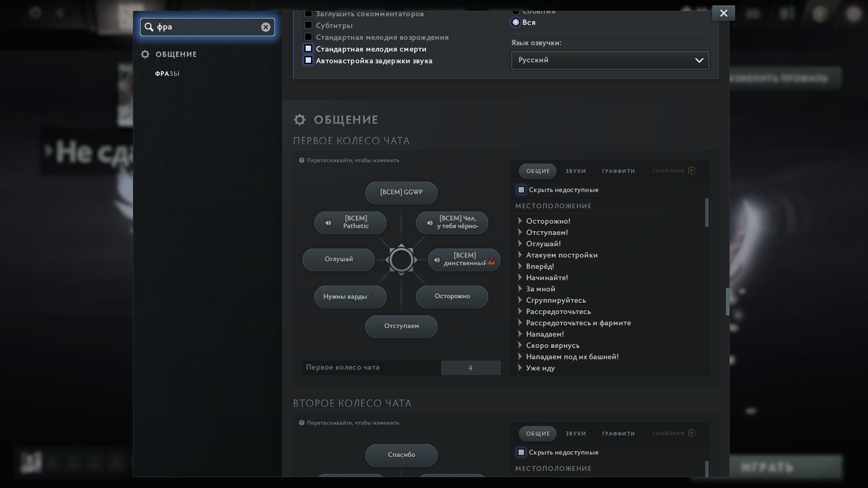868x488 pixels.
Task: Click the phrase list scrollbar thumb
Action: 707,213
